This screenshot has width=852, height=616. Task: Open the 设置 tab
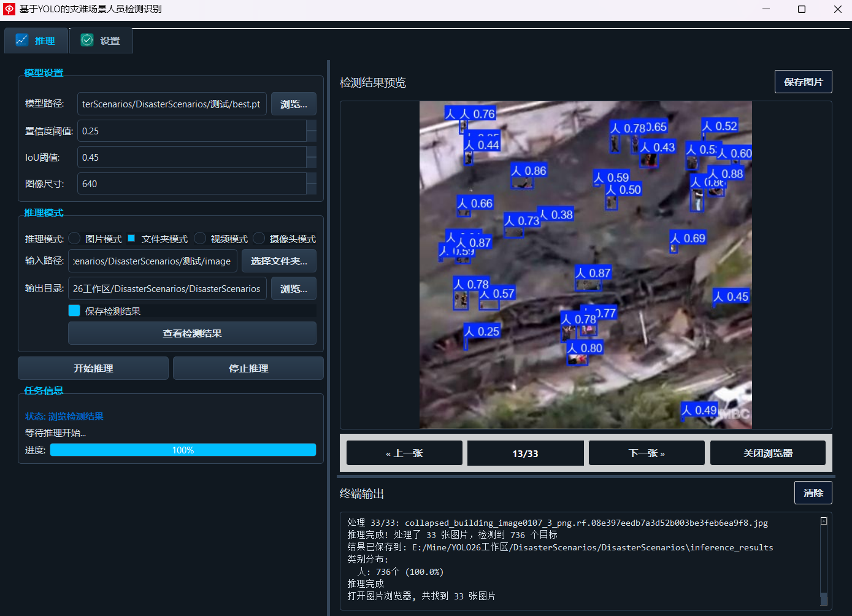101,40
